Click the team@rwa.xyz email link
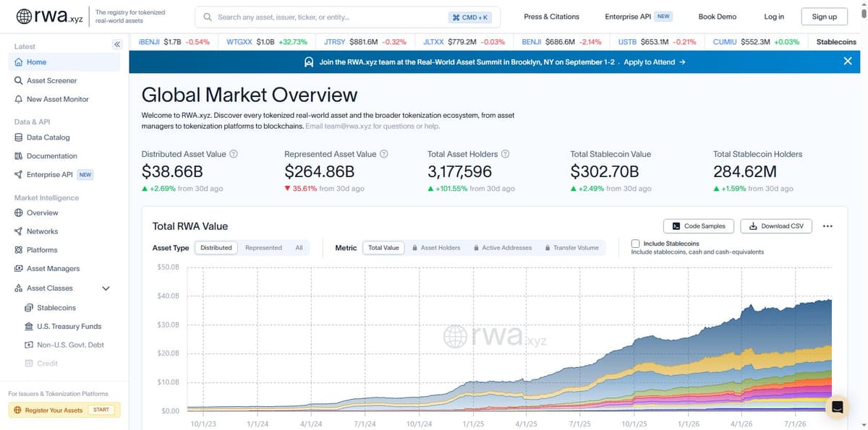Screen dimensions: 868x430 pyautogui.click(x=348, y=126)
